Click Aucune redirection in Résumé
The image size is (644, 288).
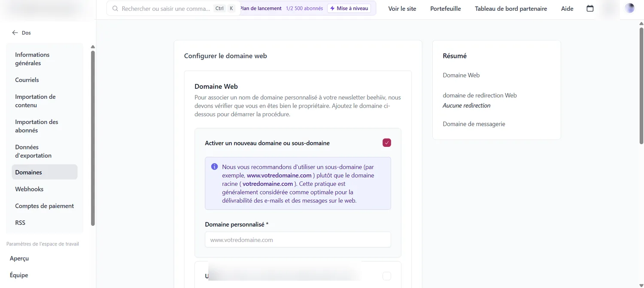tap(467, 106)
